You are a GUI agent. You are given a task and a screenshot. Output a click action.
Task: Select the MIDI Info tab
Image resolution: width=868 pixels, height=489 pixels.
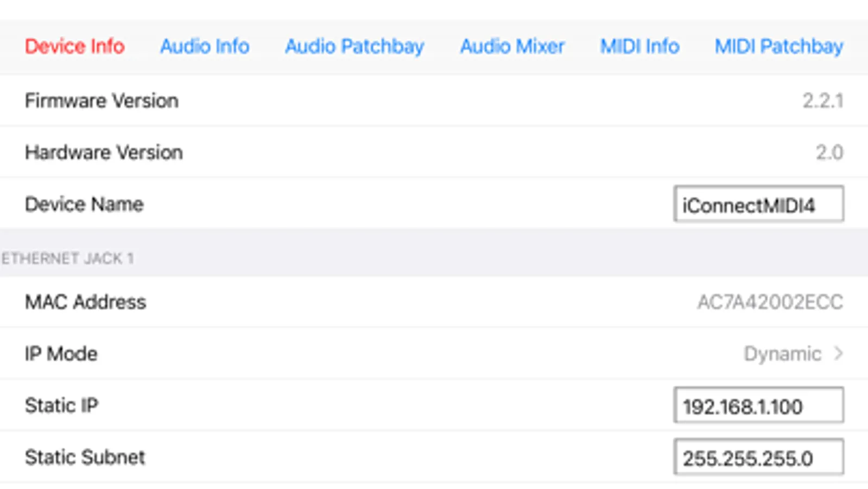pyautogui.click(x=639, y=46)
